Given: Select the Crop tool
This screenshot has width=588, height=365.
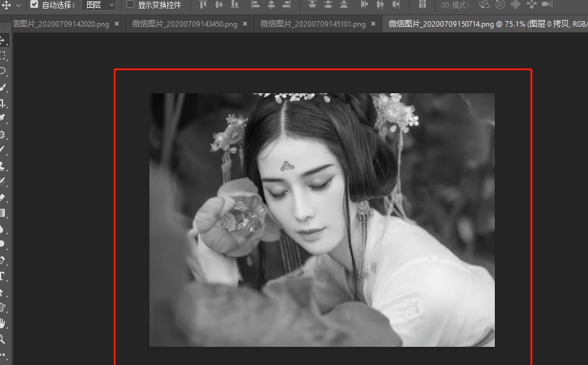Looking at the screenshot, I should click(x=2, y=103).
